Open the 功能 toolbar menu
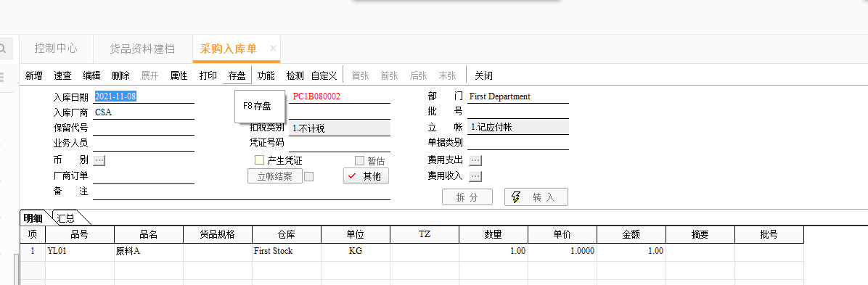Image resolution: width=868 pixels, height=285 pixels. [266, 76]
